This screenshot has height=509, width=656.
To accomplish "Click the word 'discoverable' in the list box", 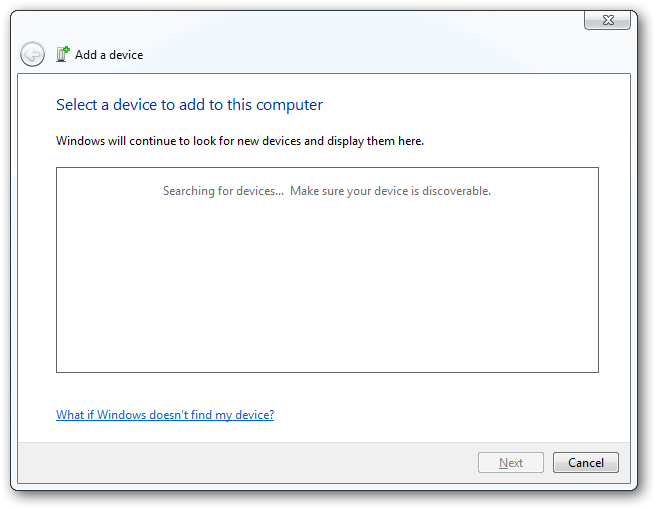I will tap(456, 191).
